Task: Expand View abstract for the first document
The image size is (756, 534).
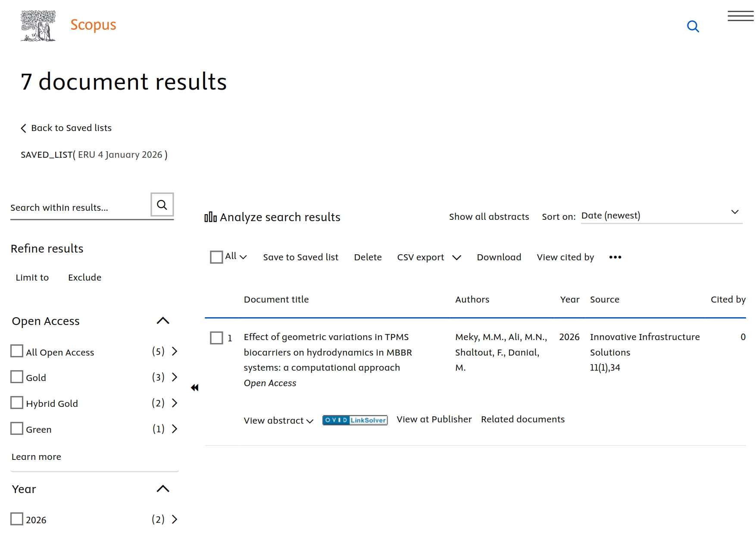Action: tap(278, 421)
